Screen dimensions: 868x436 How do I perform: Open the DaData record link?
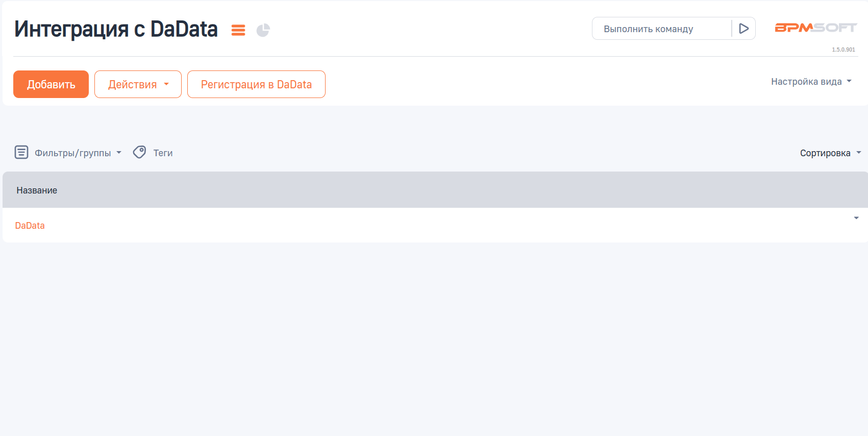(30, 226)
